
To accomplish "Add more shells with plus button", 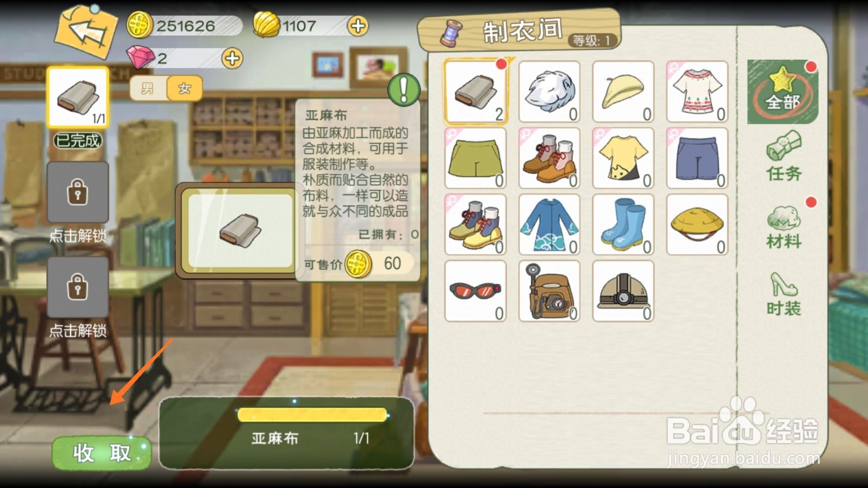I will pos(358,25).
